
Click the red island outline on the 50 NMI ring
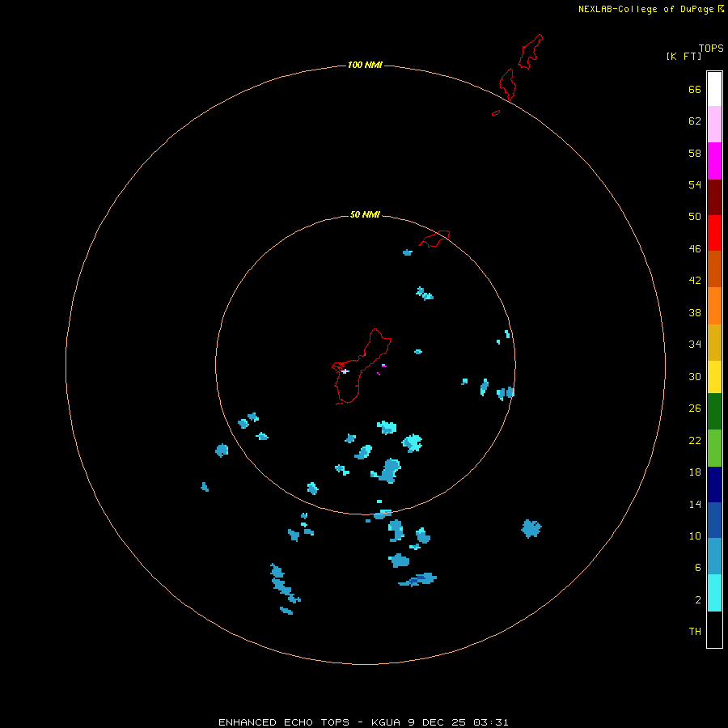click(x=434, y=239)
